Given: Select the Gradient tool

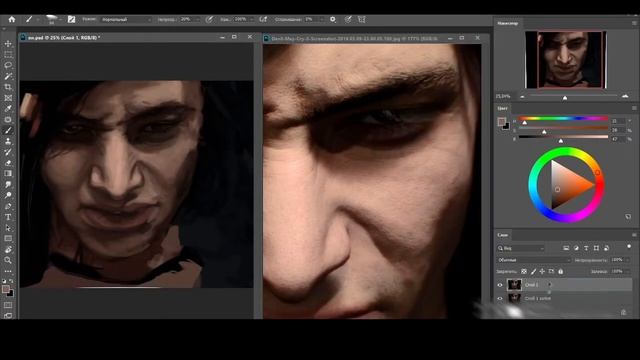Looking at the screenshot, I should [x=8, y=173].
